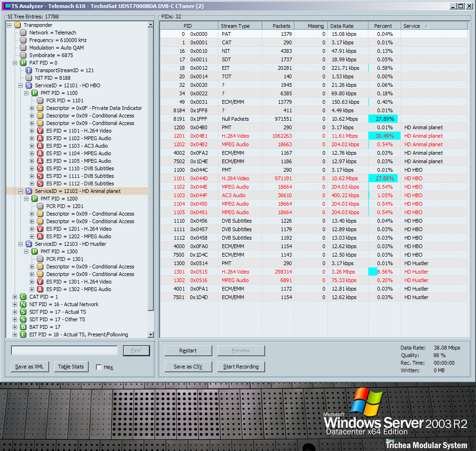
Task: Click the NIT PID = 16 green N icon
Action: point(23,304)
